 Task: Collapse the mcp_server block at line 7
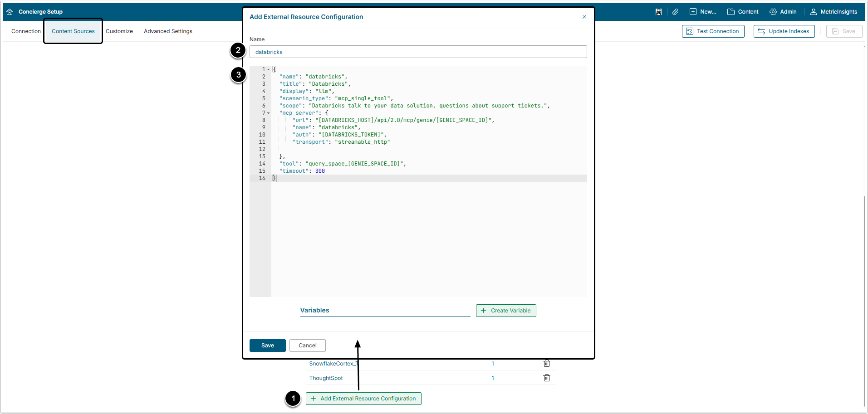268,113
